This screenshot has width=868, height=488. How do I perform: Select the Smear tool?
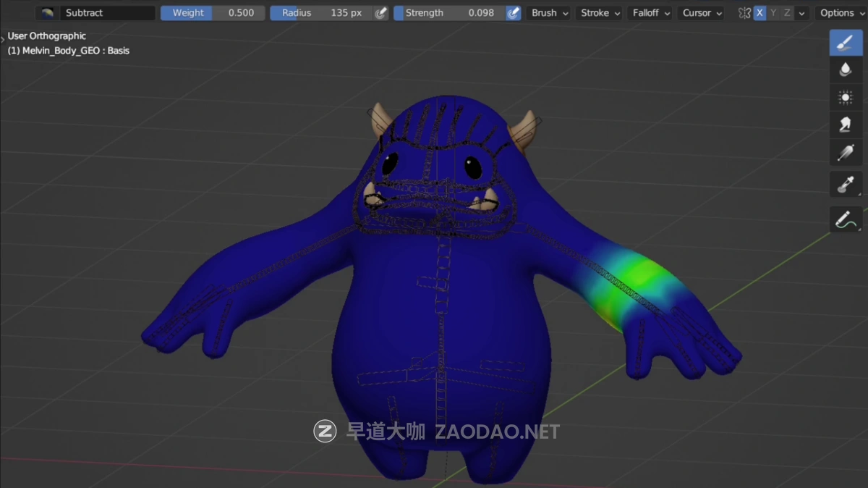pos(845,125)
